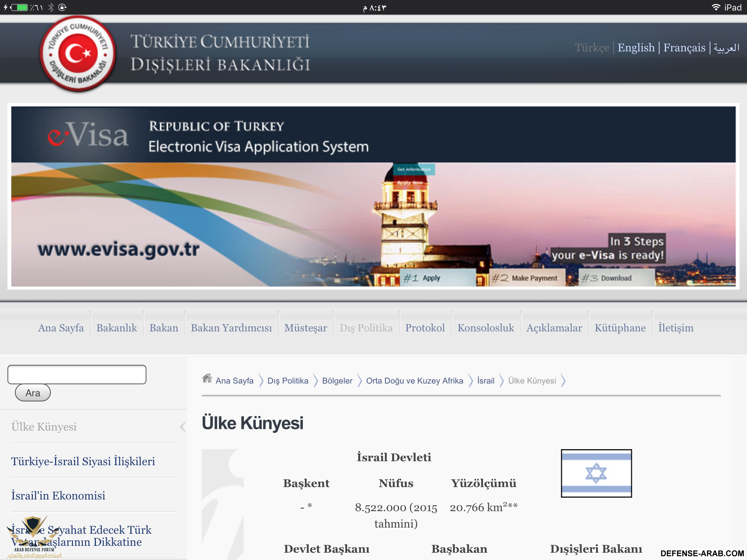
Task: Click the Orta Doğu ve Kuzey Afrika breadcrumb
Action: coord(414,381)
